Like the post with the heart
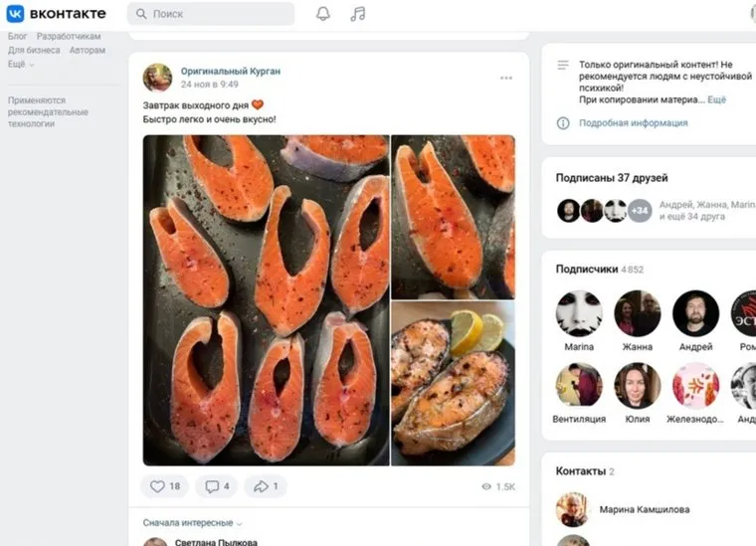The image size is (756, 546). [166, 486]
